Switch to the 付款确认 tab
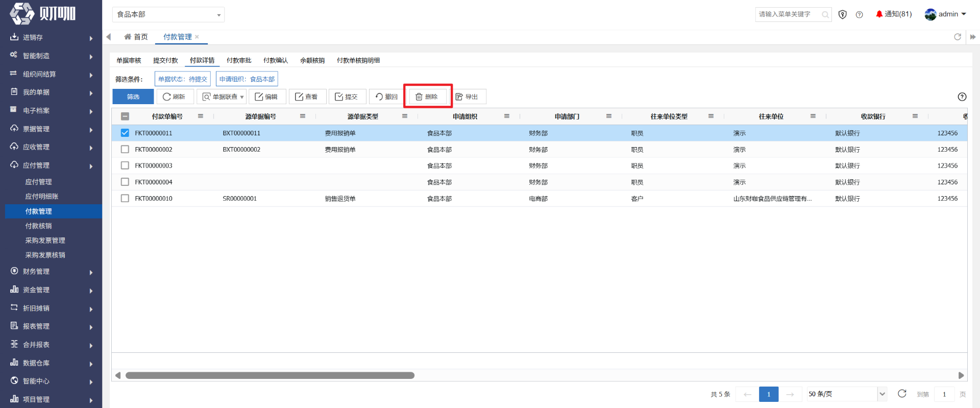The width and height of the screenshot is (980, 408). point(276,60)
